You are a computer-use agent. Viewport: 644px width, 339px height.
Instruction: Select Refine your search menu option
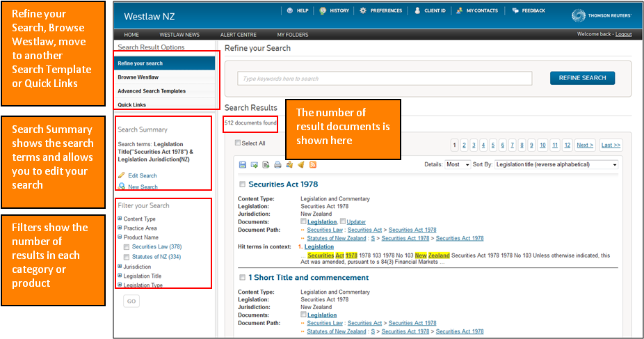tap(164, 63)
